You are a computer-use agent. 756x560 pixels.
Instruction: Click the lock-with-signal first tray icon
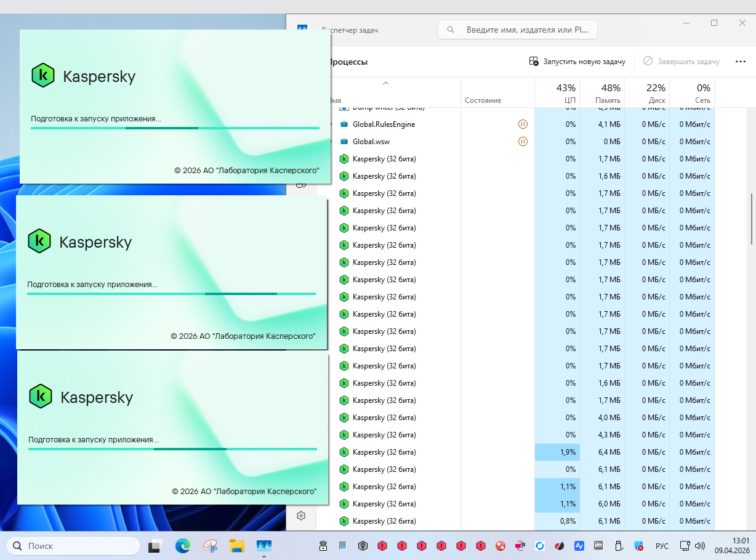(x=323, y=546)
